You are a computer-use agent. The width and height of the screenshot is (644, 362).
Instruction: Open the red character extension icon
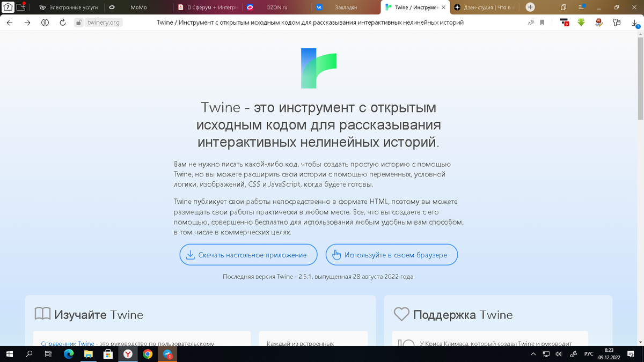tap(599, 23)
